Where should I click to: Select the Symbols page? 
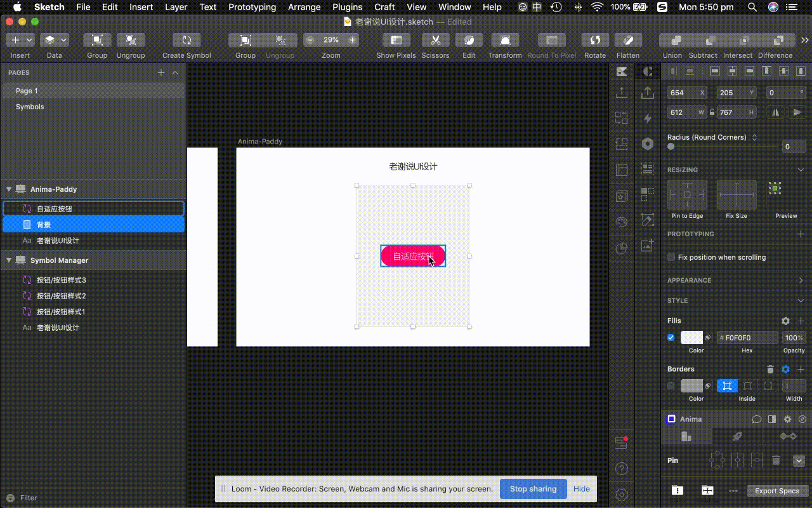[30, 107]
